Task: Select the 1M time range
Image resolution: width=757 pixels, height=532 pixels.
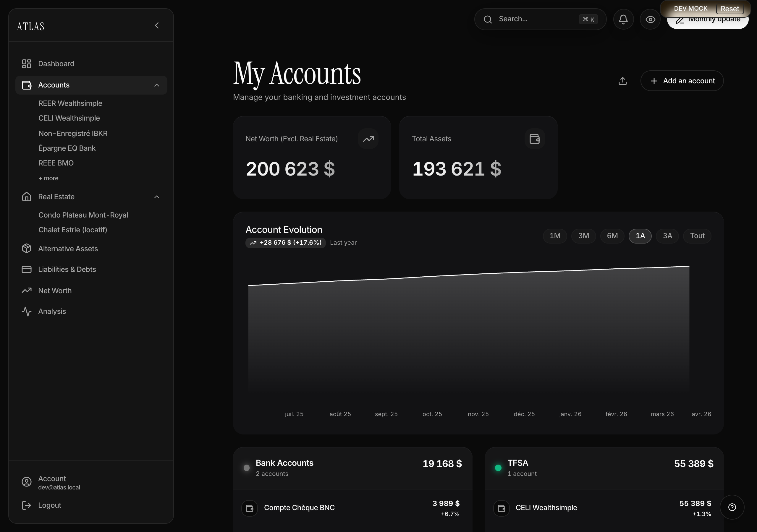Action: [555, 236]
